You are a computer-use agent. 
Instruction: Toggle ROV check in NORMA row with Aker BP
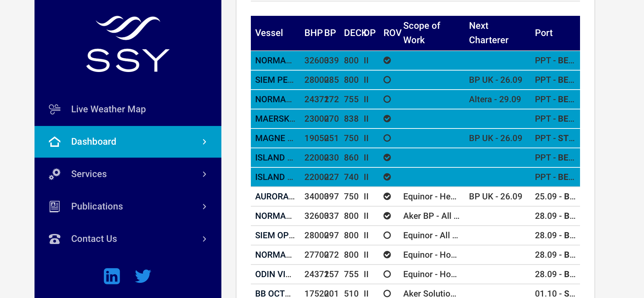tap(387, 216)
